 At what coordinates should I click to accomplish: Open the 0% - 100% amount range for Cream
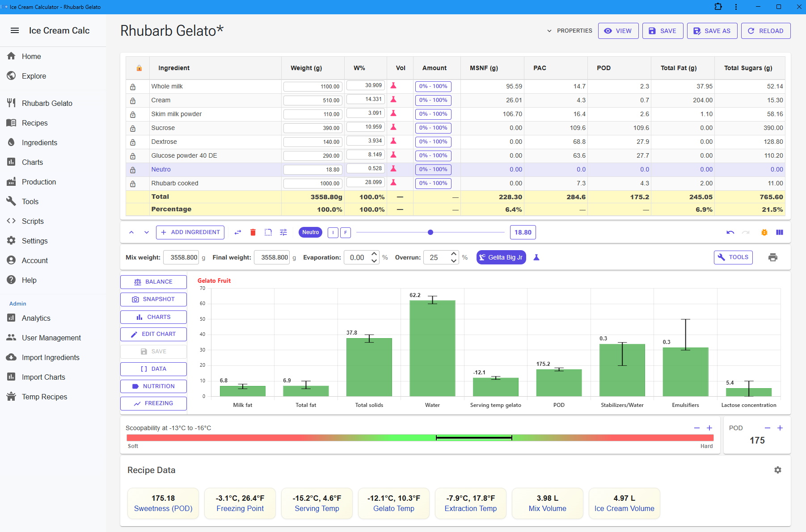pos(433,100)
